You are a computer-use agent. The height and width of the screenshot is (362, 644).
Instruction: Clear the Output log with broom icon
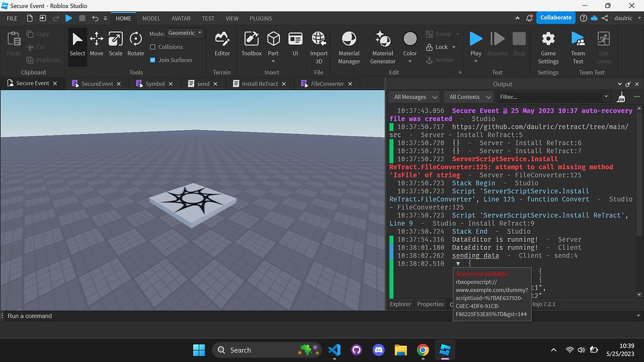pos(620,97)
